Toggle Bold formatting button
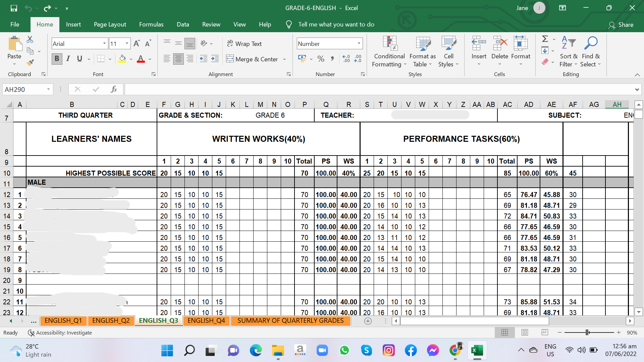 [57, 59]
